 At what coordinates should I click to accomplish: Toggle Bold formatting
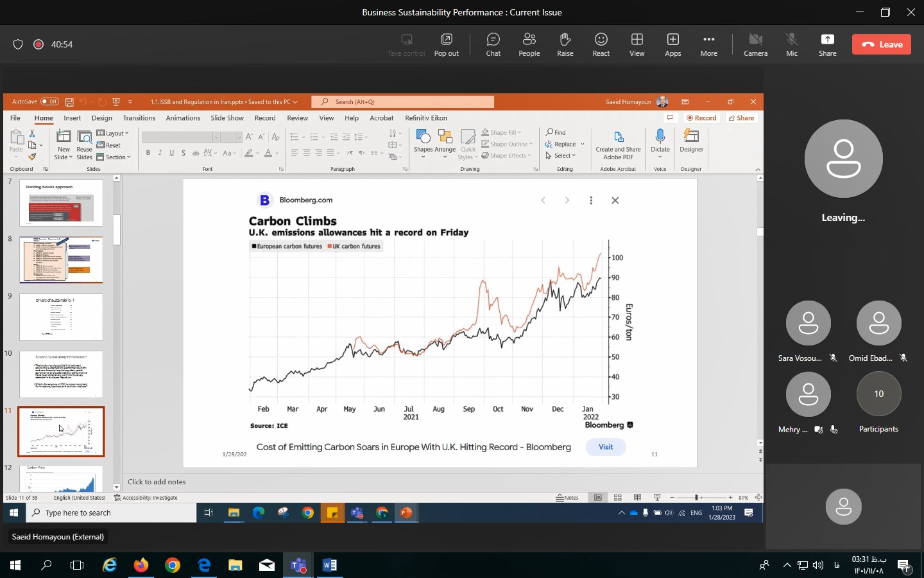pyautogui.click(x=148, y=153)
